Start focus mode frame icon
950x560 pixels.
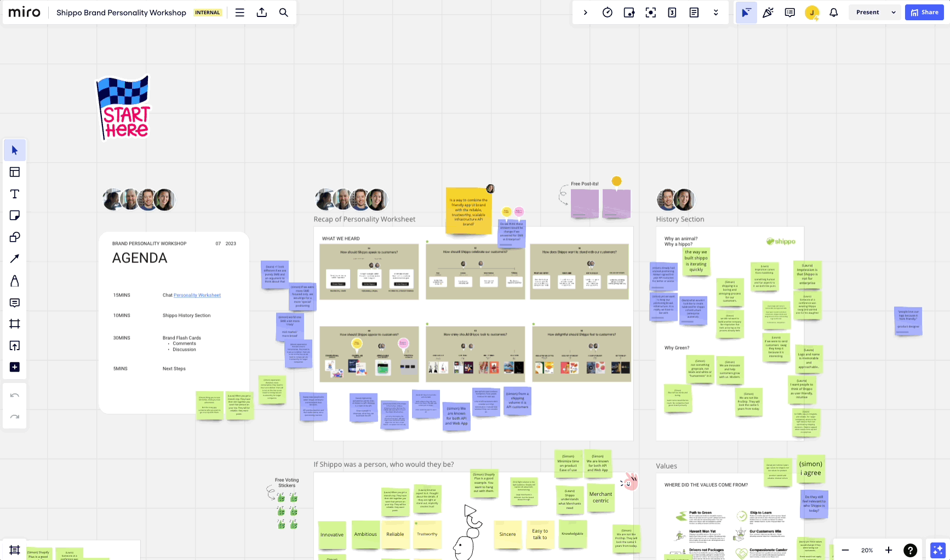[651, 13]
